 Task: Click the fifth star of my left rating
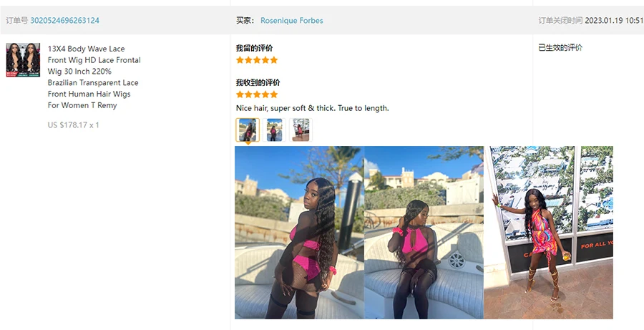274,60
